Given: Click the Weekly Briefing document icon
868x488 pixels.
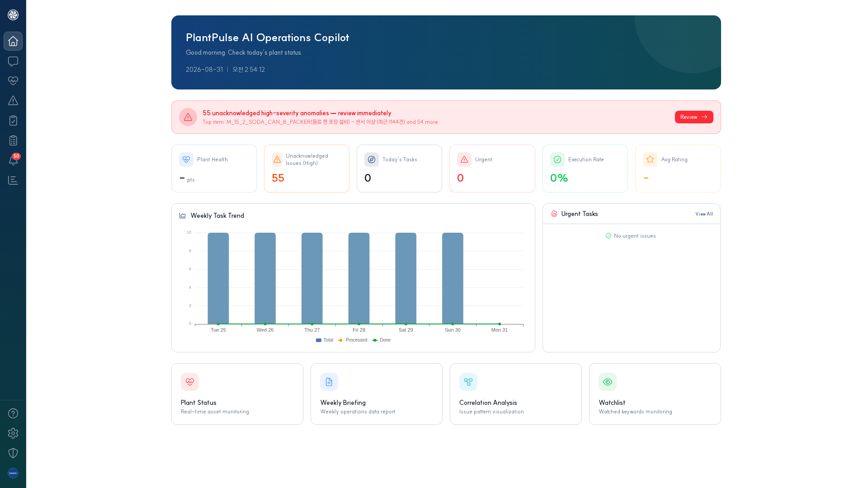Looking at the screenshot, I should click(329, 382).
